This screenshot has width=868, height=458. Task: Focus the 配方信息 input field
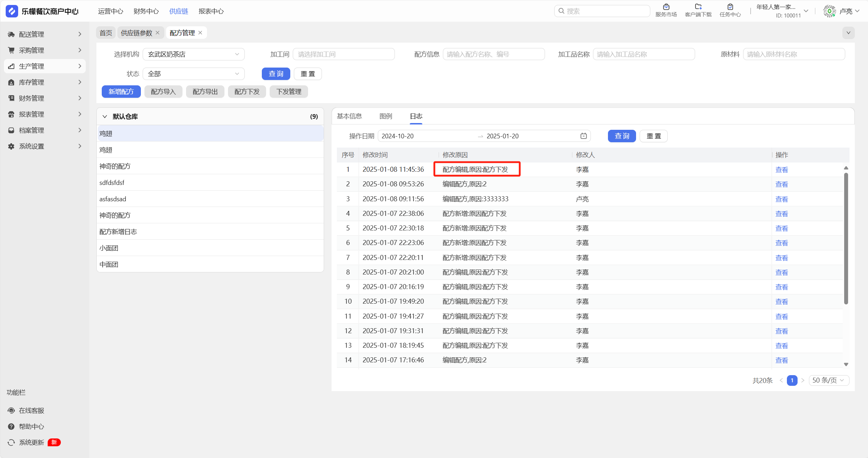tap(493, 54)
